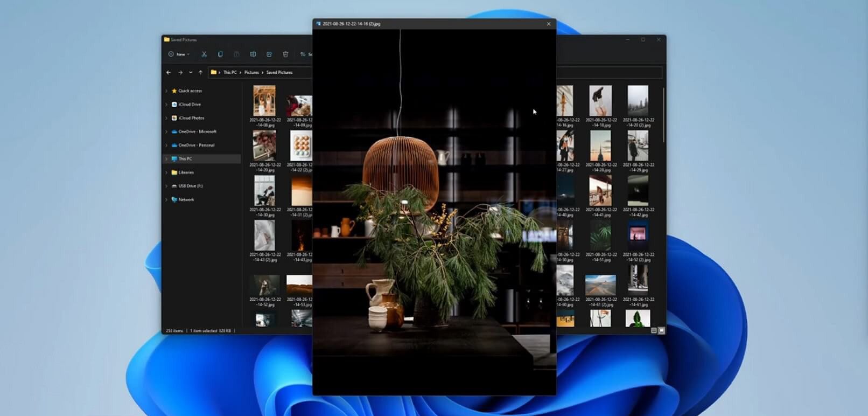The height and width of the screenshot is (416, 868).
Task: Select thumbnail 2021-08-26-12-22-14-28.jpg
Action: pos(600,145)
